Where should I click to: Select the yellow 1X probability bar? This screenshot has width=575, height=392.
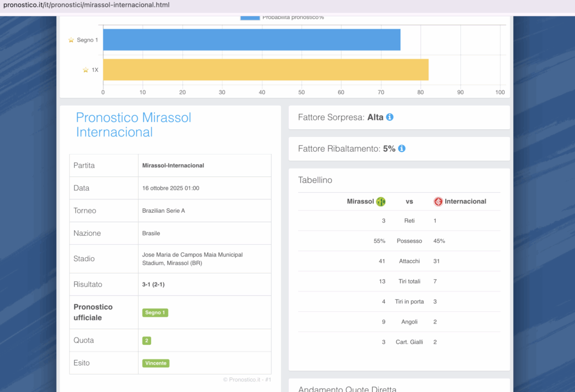tap(265, 70)
